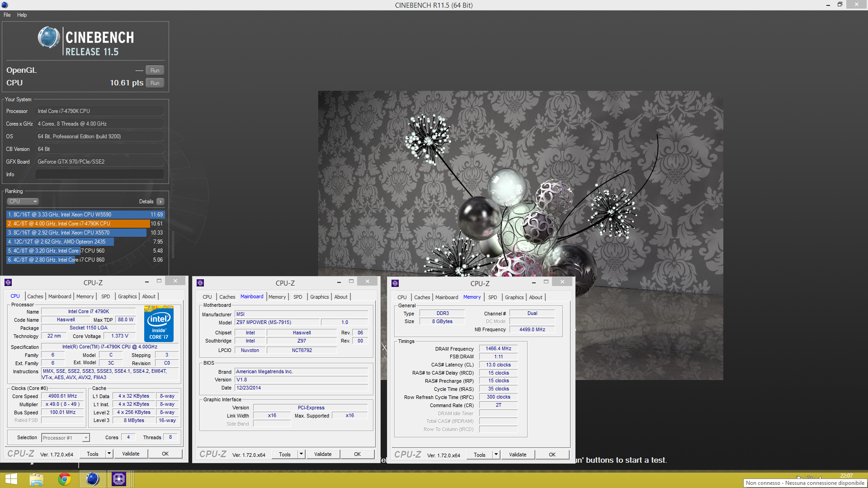This screenshot has height=488, width=868.
Task: Click the Cinebench title bar app icon
Action: [x=5, y=5]
